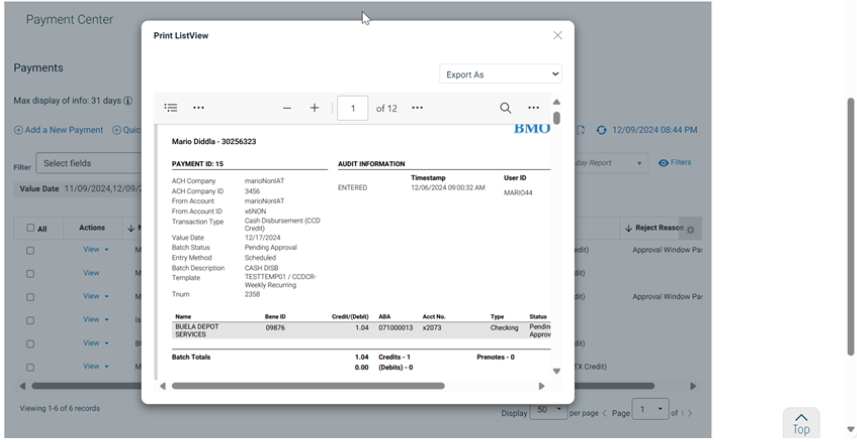Click Add a New Payment link

click(x=58, y=130)
